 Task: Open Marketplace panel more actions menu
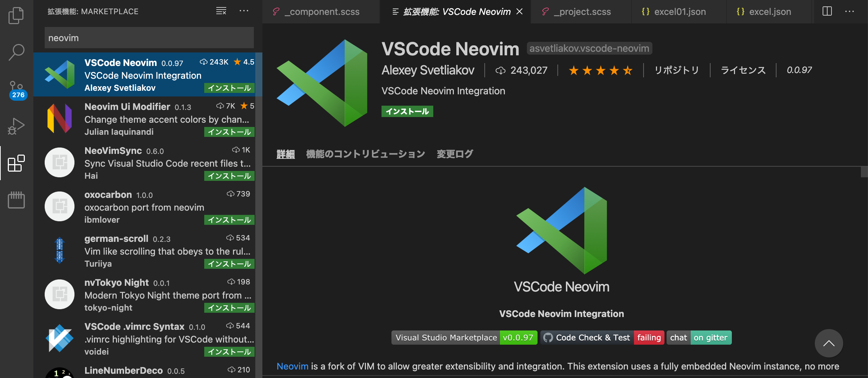pyautogui.click(x=244, y=11)
